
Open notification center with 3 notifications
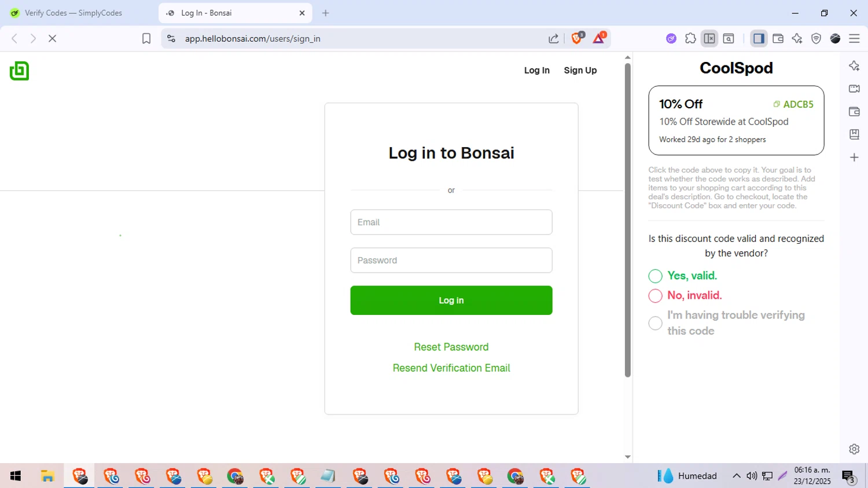tap(848, 476)
